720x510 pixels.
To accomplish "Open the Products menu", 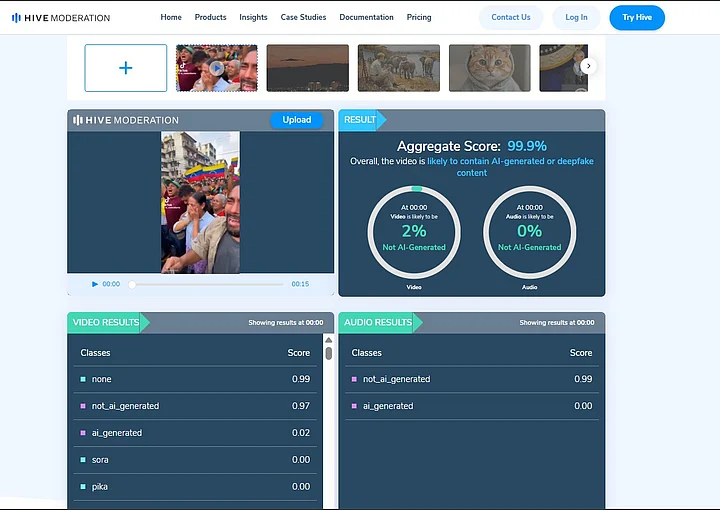I will pos(210,17).
